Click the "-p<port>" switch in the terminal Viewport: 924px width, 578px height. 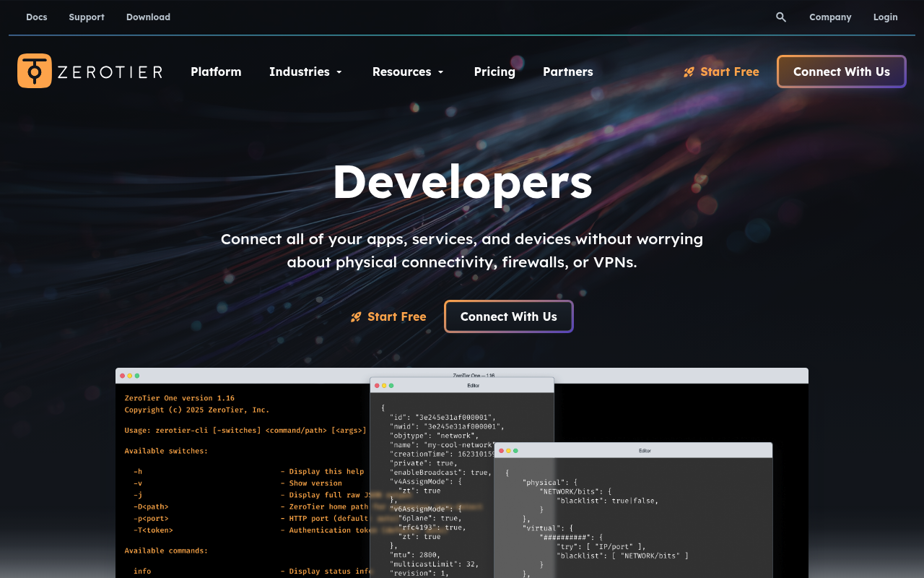click(x=151, y=518)
